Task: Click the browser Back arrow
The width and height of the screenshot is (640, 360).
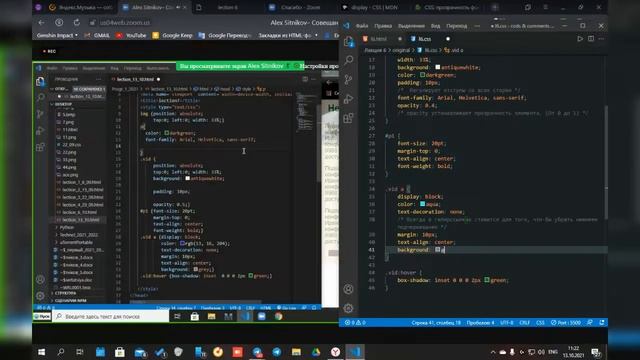Action: pyautogui.click(x=41, y=22)
